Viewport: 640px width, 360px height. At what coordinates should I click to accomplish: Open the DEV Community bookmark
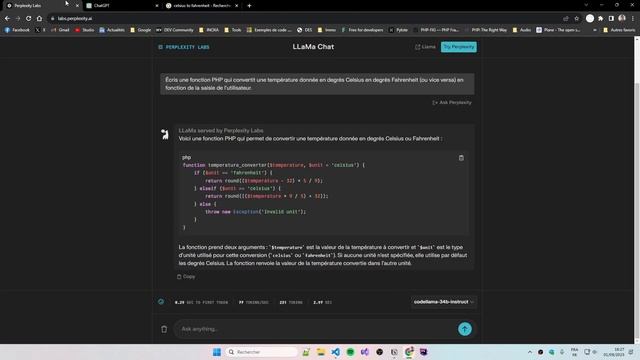(x=175, y=30)
